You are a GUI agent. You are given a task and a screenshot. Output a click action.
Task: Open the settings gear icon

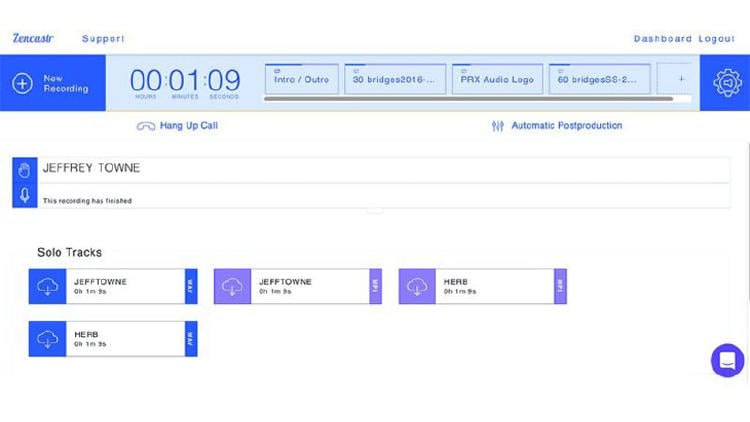coord(725,83)
